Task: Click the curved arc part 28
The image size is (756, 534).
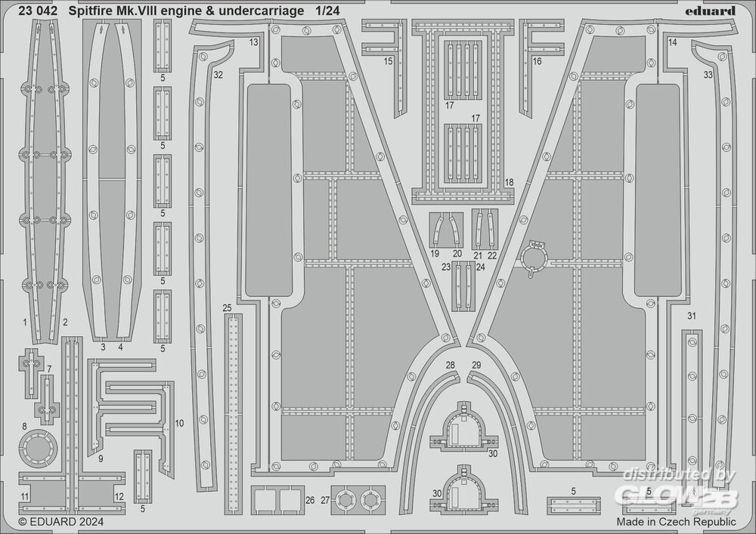Action: pos(423,423)
